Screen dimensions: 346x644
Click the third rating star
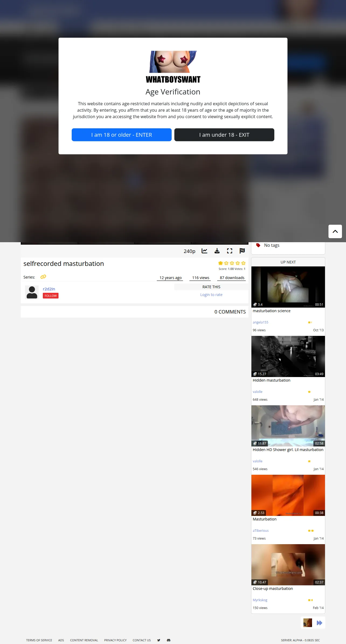click(232, 263)
